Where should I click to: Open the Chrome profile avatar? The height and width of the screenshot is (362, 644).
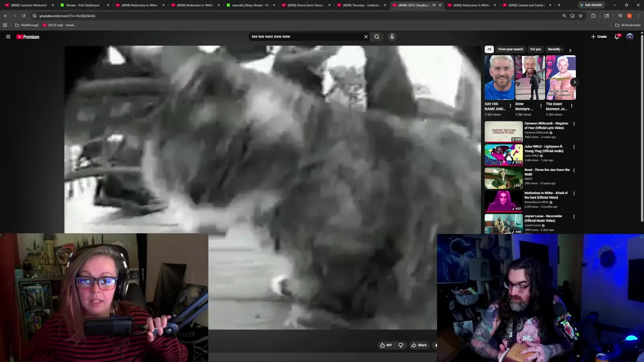tap(629, 16)
